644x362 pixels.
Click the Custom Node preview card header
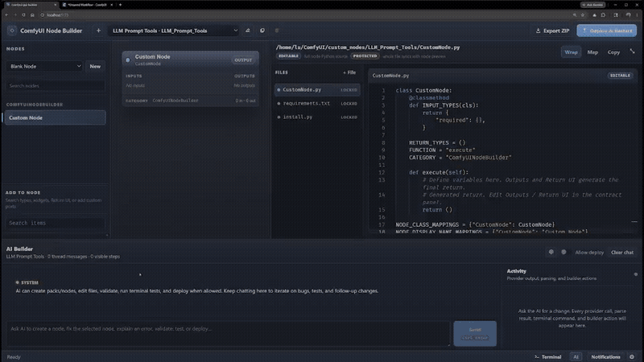click(x=190, y=60)
